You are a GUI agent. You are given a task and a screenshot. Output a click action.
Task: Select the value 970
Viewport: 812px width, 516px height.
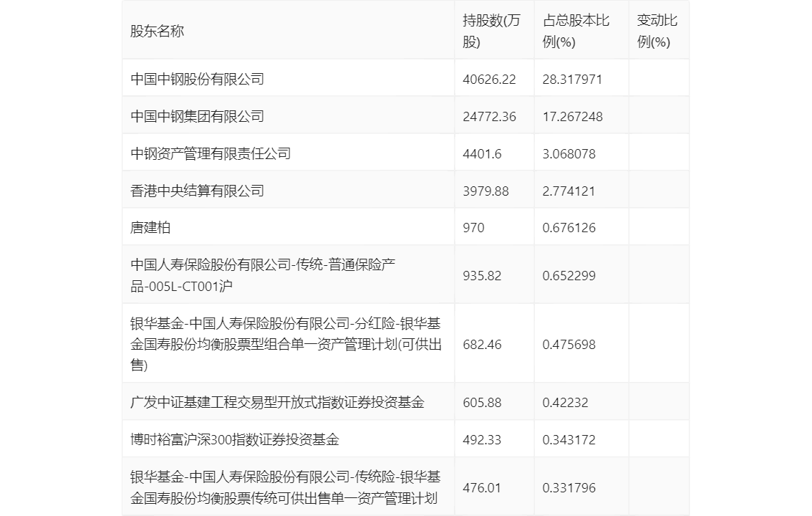pos(473,228)
